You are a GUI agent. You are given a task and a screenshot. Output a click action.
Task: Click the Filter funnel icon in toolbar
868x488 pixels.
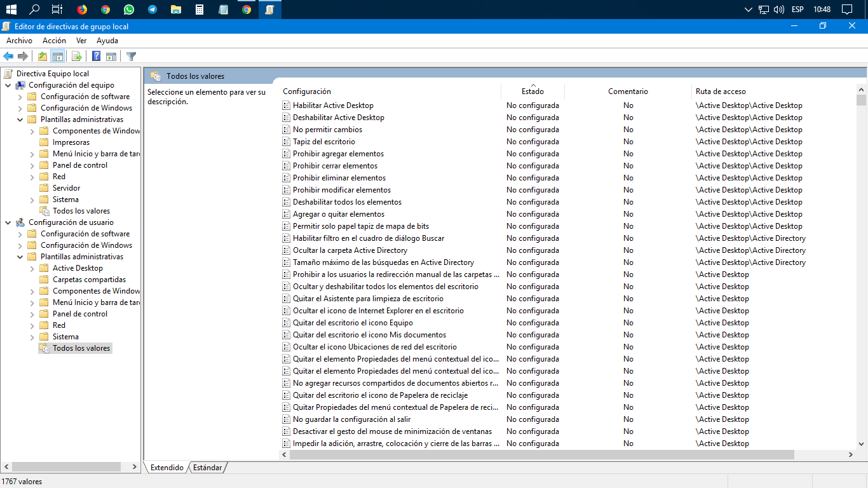tap(131, 56)
